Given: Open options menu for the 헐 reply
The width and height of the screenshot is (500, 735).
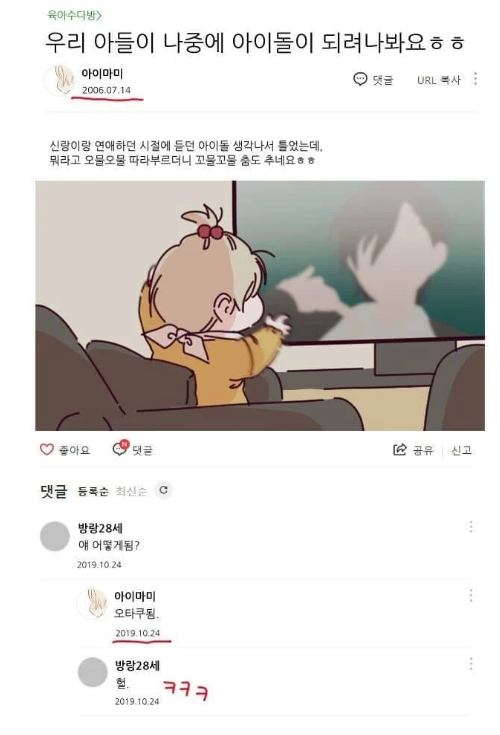Looking at the screenshot, I should [471, 664].
